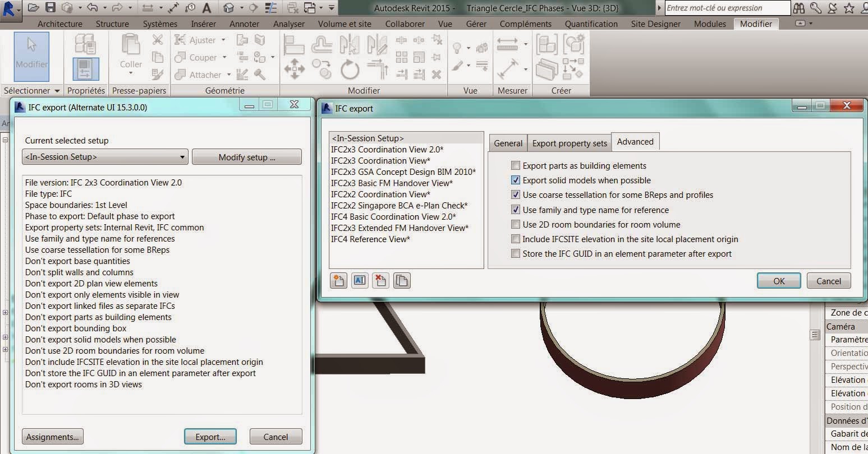Duplicate the selected IFC setup icon

(402, 280)
